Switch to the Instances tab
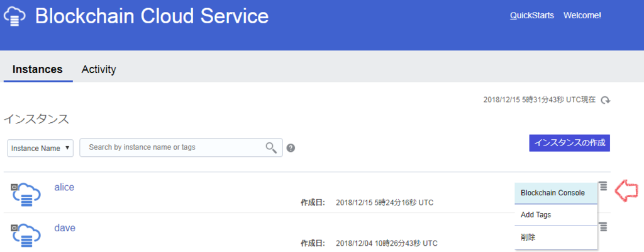 pyautogui.click(x=37, y=69)
